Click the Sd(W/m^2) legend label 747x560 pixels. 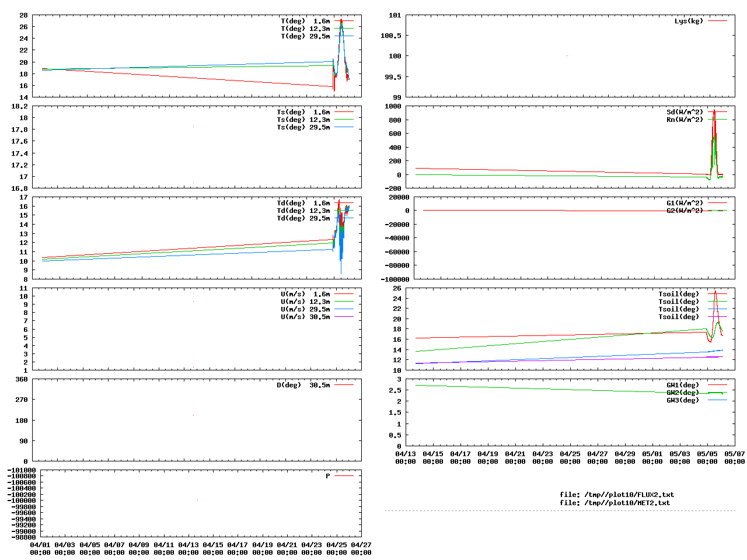pyautogui.click(x=685, y=112)
